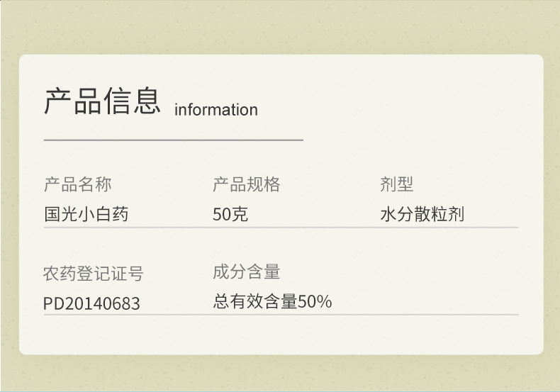
Task: Click the 产品信息 heading
Action: 102,101
